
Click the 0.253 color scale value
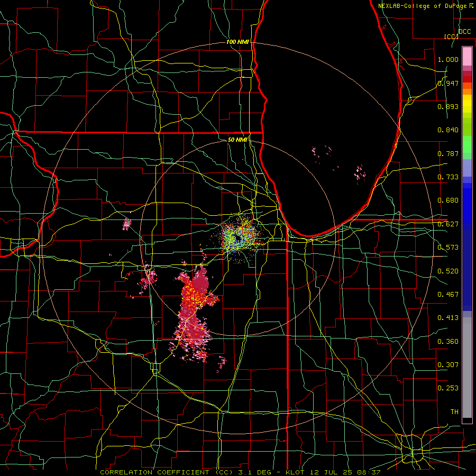click(x=448, y=388)
